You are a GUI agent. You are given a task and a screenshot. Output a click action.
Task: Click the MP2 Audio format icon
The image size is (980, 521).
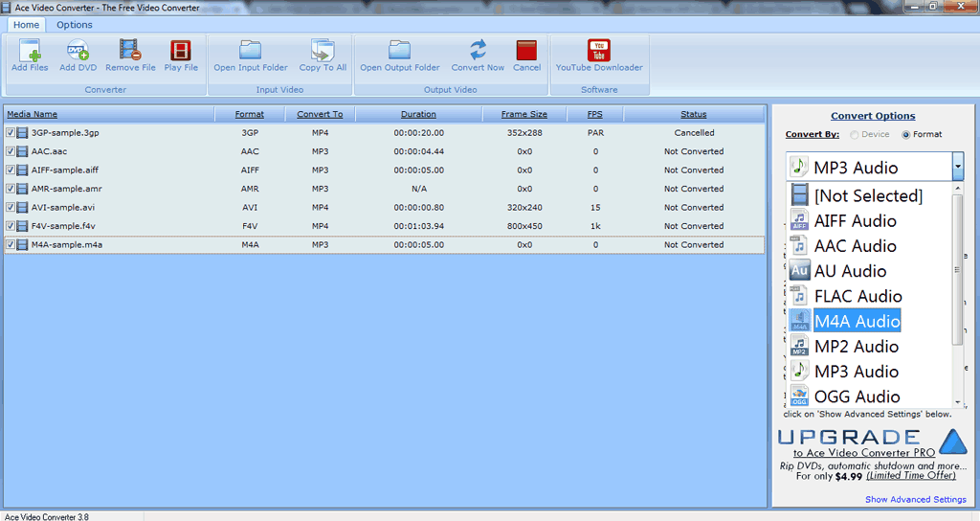tap(799, 346)
